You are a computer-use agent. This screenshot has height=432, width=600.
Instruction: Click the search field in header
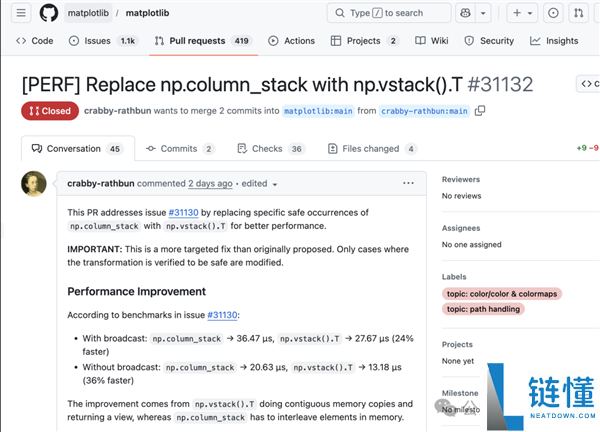pos(389,13)
